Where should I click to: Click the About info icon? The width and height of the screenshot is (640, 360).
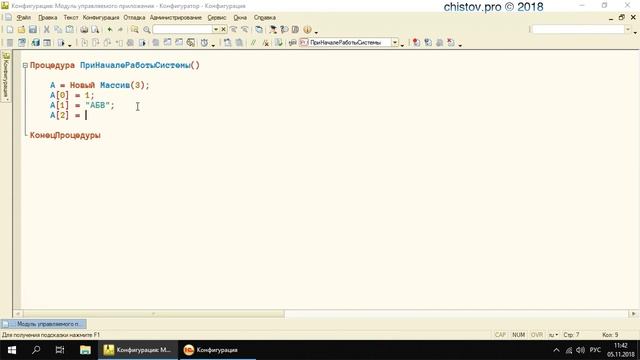point(307,29)
